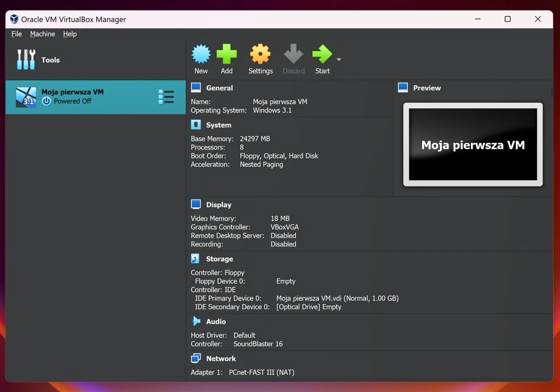Click the Preview section monitor icon

(403, 87)
